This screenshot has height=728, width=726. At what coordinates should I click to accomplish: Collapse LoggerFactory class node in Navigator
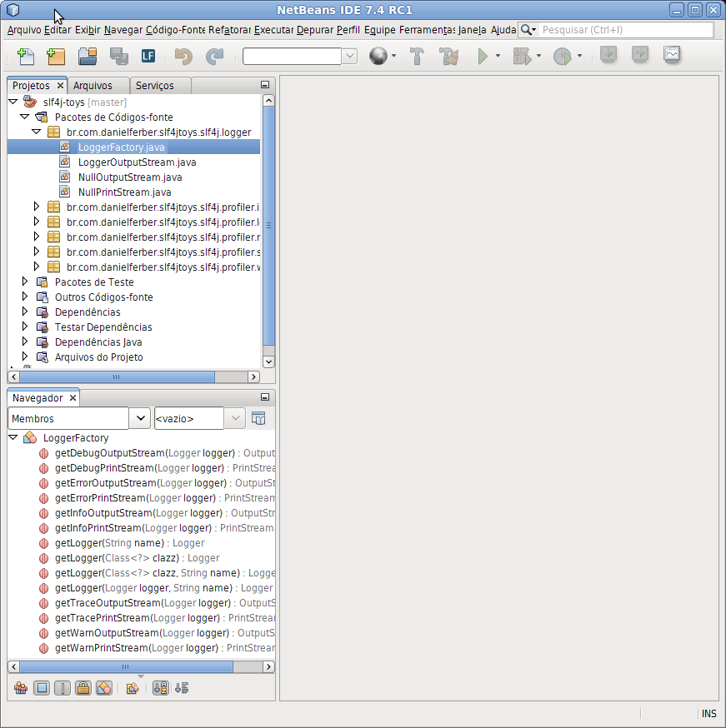(13, 437)
